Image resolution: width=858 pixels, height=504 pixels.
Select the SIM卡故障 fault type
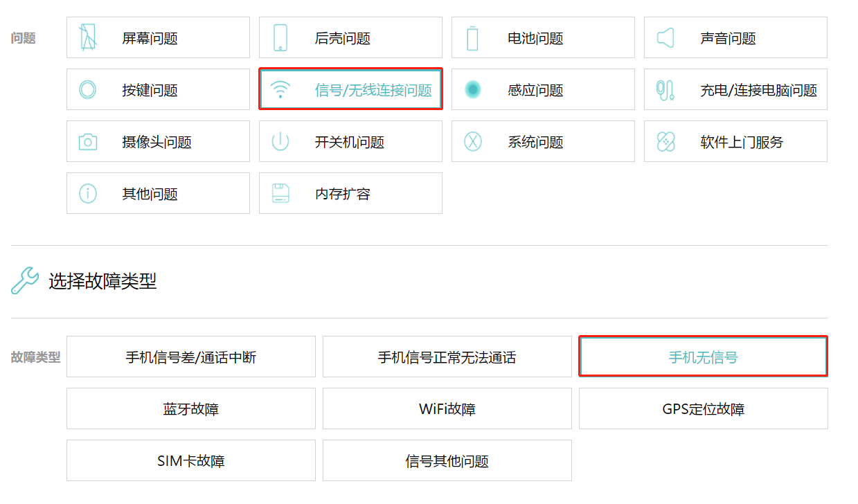tap(190, 460)
